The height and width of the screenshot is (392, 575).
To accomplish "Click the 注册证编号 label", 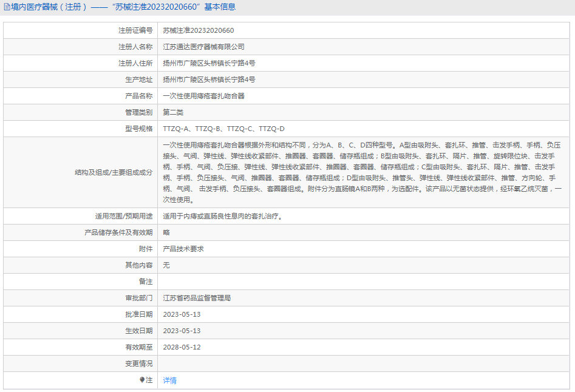I will tap(135, 30).
